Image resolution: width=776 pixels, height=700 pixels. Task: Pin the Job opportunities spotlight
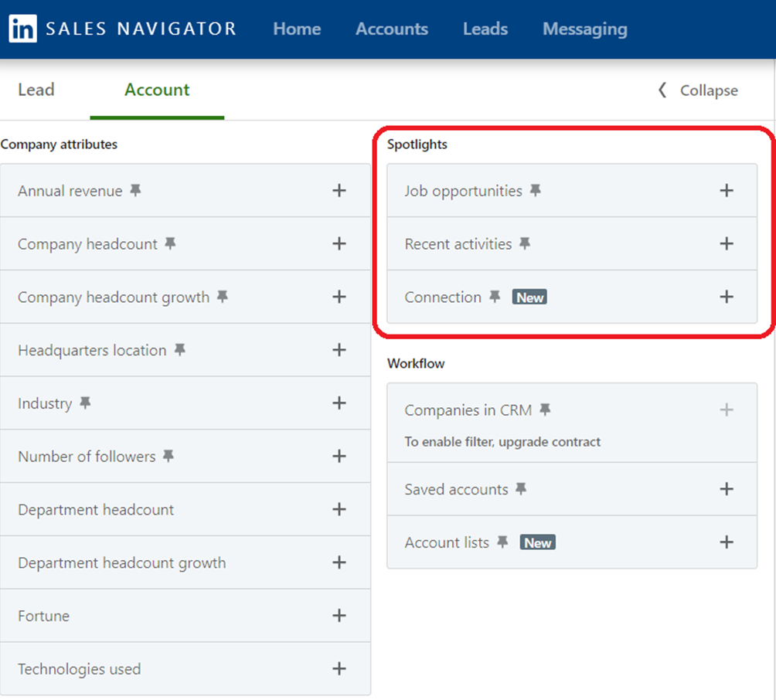point(535,191)
